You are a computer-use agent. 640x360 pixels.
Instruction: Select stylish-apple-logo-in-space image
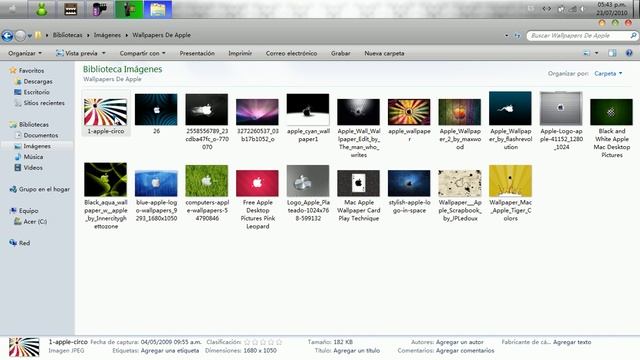click(409, 183)
